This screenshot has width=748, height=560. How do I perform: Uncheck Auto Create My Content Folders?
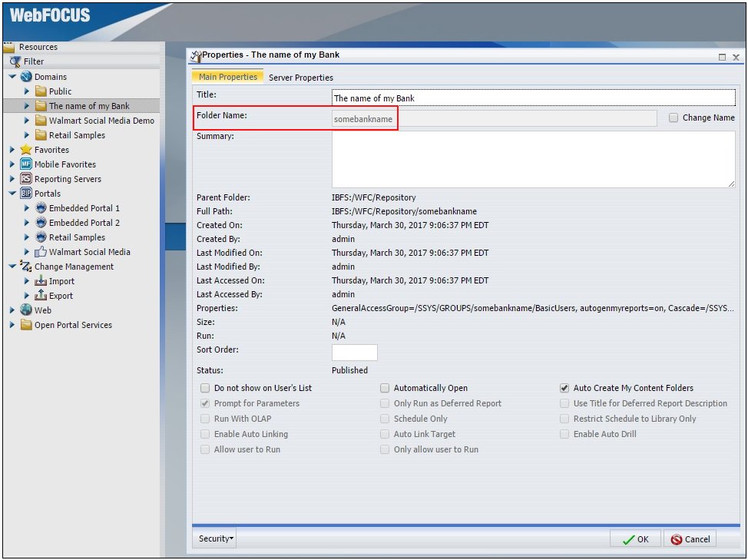click(x=564, y=388)
